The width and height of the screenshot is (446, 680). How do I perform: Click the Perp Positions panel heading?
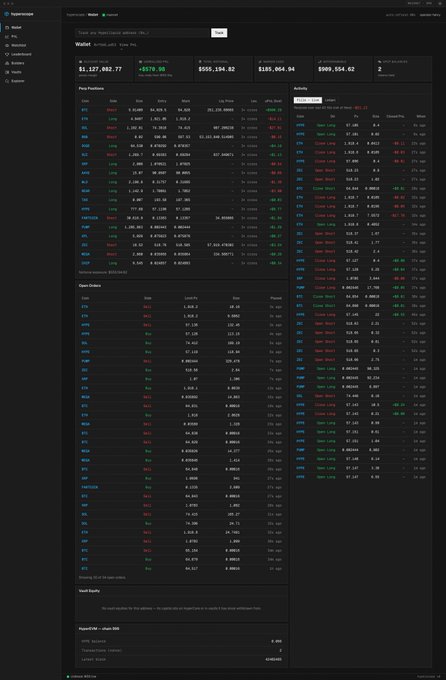point(91,88)
